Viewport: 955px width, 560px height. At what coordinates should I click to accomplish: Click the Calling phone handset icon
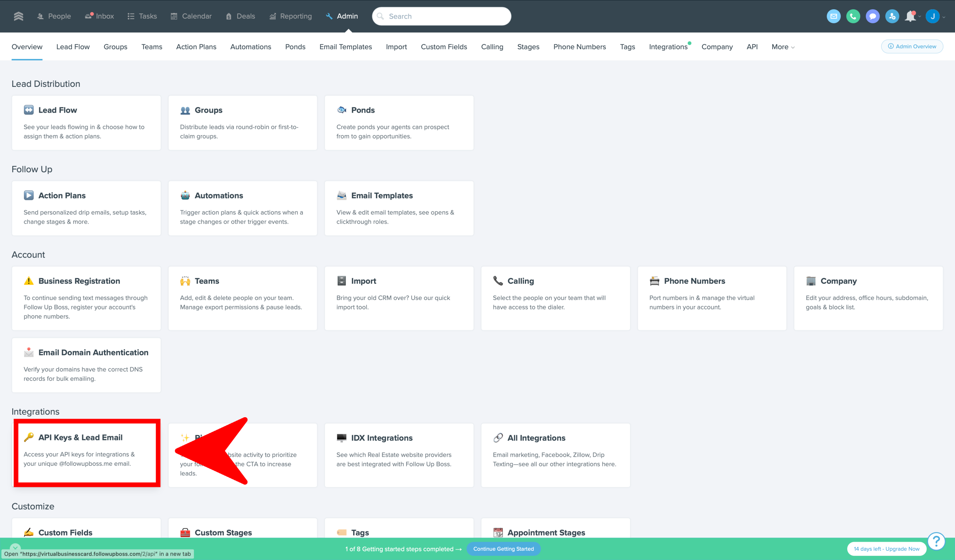pos(498,281)
